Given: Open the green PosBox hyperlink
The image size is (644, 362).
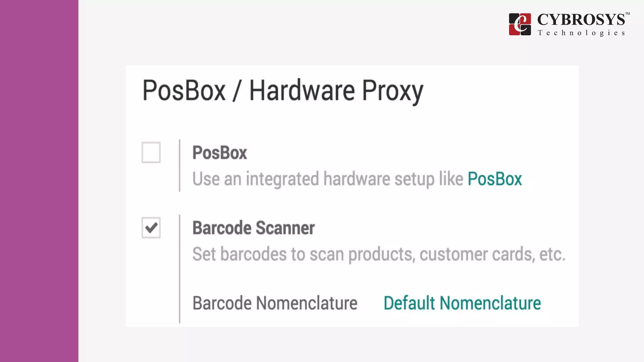Looking at the screenshot, I should point(495,179).
